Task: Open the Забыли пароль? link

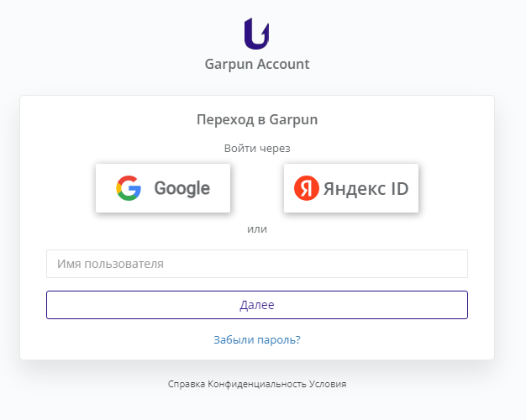Action: click(257, 340)
